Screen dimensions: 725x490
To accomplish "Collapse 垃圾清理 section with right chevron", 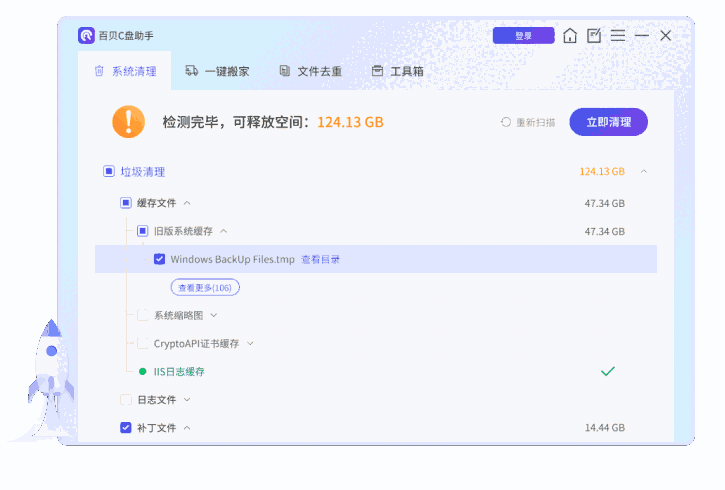I will (x=644, y=172).
